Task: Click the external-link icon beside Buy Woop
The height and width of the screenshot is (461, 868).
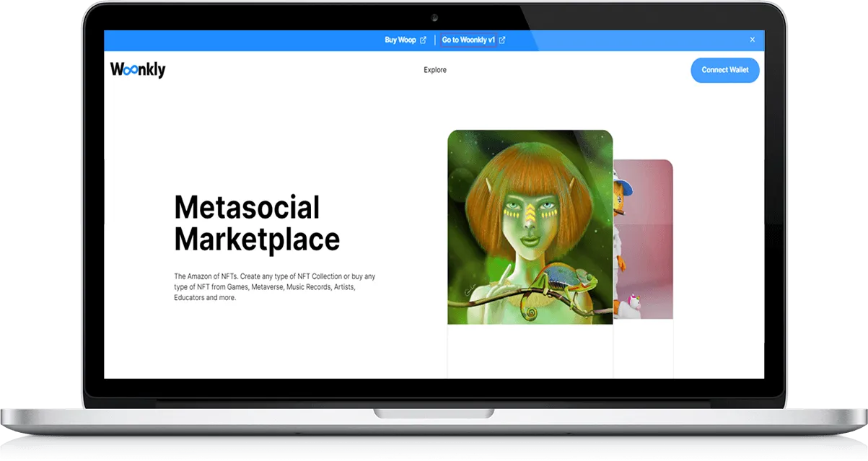Action: [x=423, y=40]
